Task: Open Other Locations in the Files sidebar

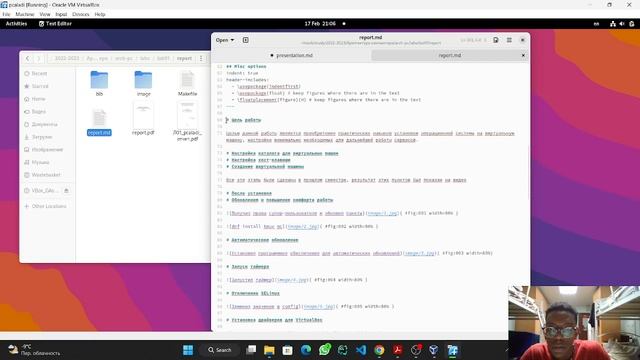Action: (x=49, y=206)
